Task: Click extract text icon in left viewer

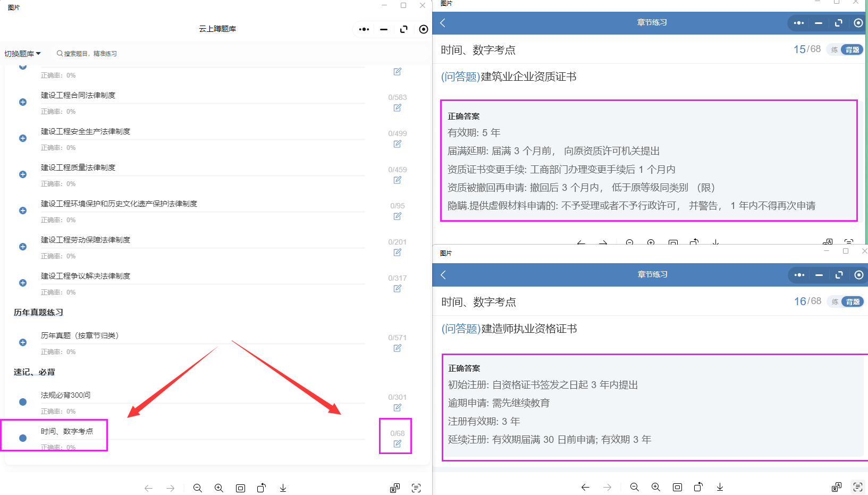Action: pyautogui.click(x=416, y=488)
